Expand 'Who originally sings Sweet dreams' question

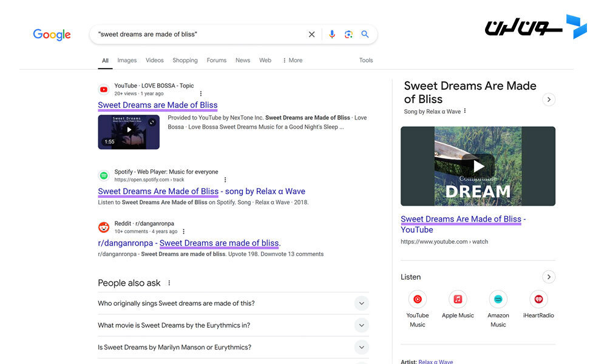[234, 303]
